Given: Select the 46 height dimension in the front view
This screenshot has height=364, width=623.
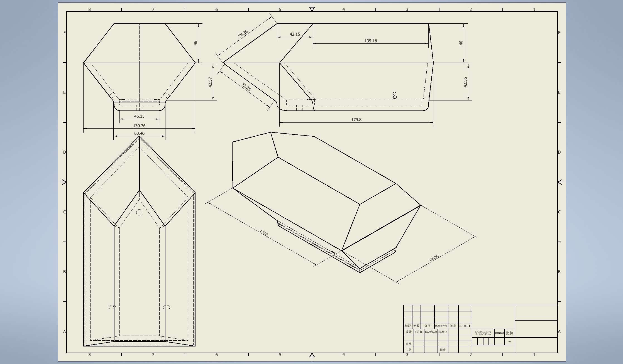Looking at the screenshot, I should point(196,43).
